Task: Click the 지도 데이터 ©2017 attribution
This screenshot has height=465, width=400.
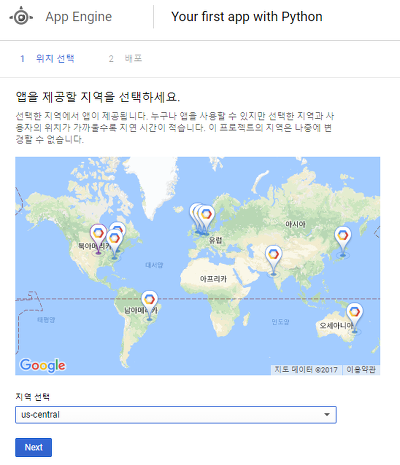Action: point(306,370)
